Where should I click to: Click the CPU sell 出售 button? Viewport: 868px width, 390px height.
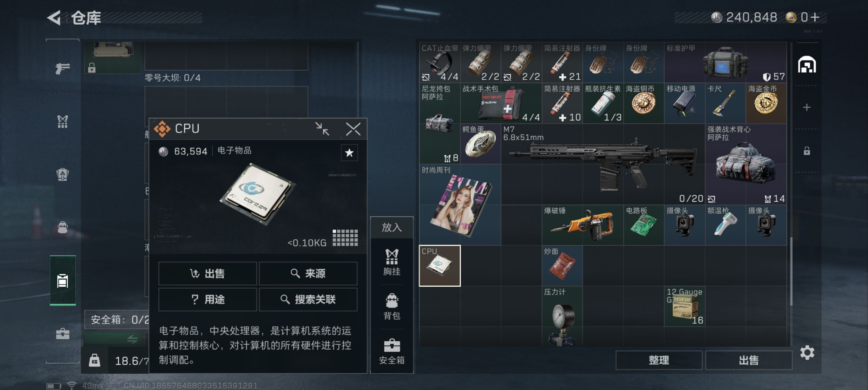click(207, 273)
